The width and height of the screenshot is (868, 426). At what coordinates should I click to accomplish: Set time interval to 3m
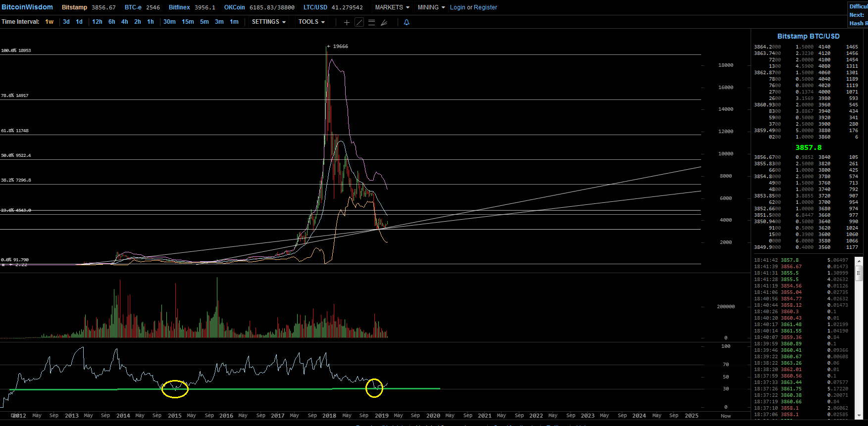[x=219, y=22]
